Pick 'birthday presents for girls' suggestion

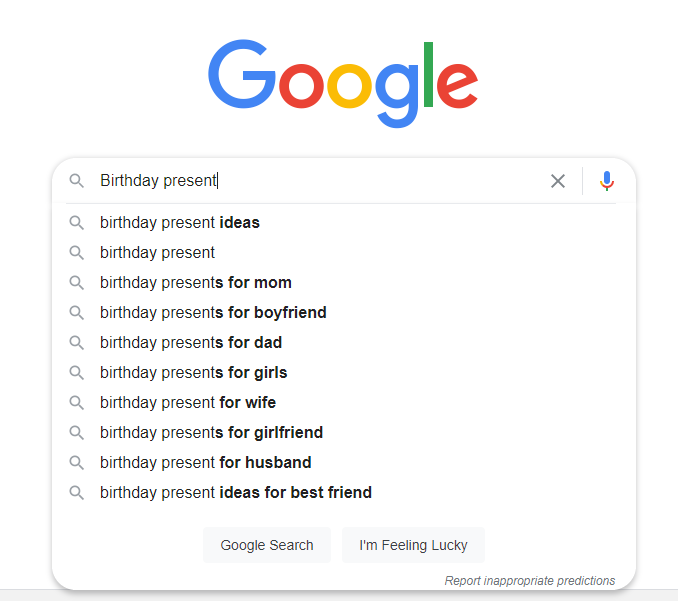pos(344,373)
